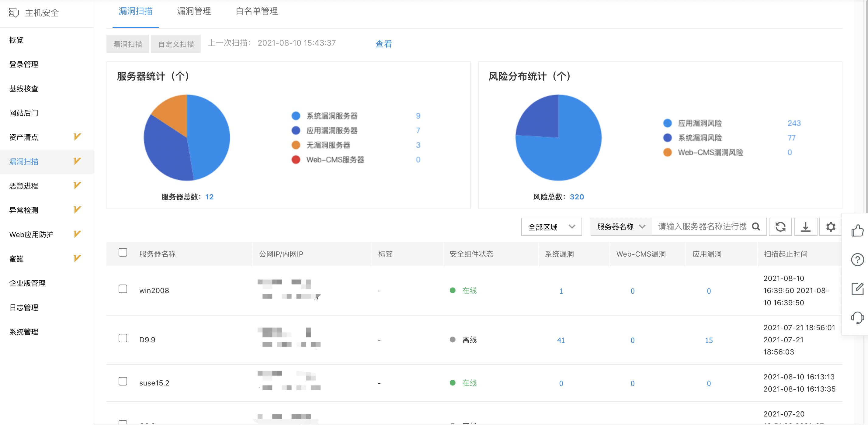Click the edit feedback note icon
The height and width of the screenshot is (425, 868).
tap(857, 289)
